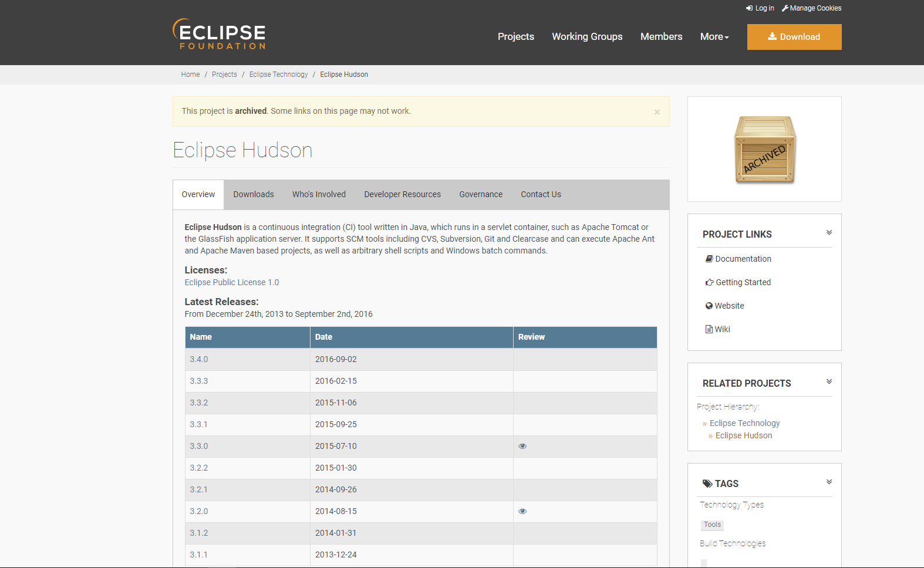This screenshot has width=924, height=568.
Task: Open the Documentation project link
Action: coord(738,259)
